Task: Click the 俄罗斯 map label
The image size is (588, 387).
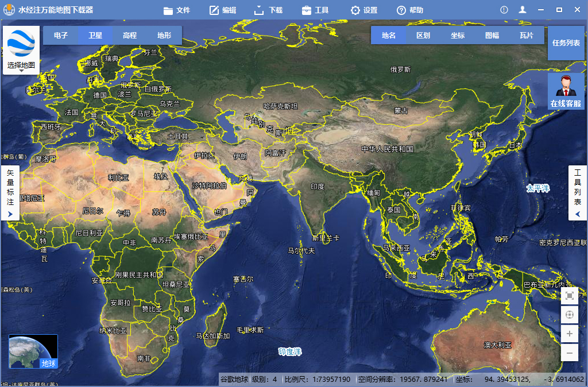Action: (x=400, y=69)
